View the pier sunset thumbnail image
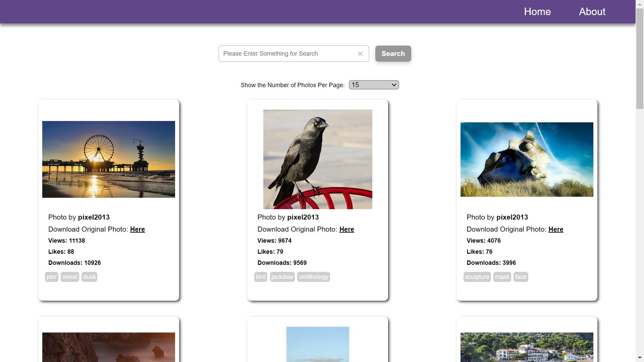 coord(108,159)
